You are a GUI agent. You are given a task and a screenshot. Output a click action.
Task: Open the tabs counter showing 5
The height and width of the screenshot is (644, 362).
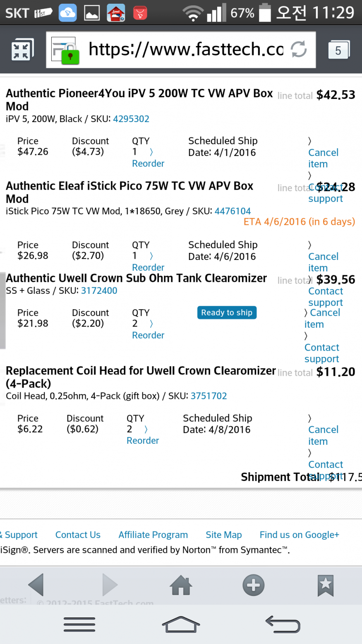point(338,50)
